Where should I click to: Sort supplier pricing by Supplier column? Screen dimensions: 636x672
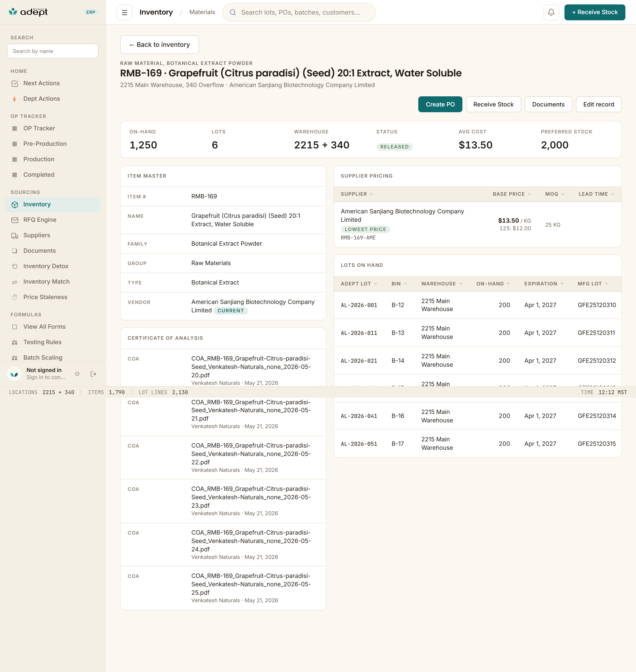[357, 194]
